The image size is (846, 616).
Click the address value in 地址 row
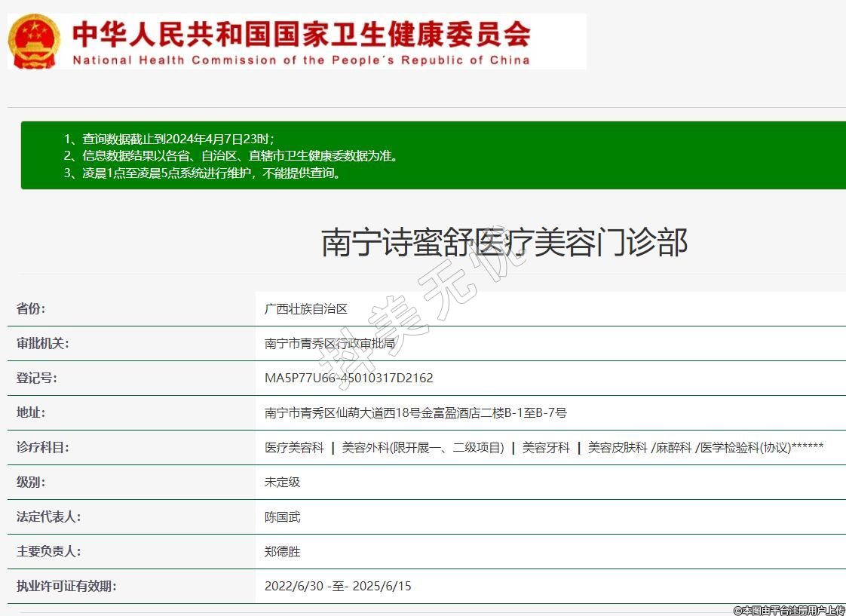tap(415, 413)
